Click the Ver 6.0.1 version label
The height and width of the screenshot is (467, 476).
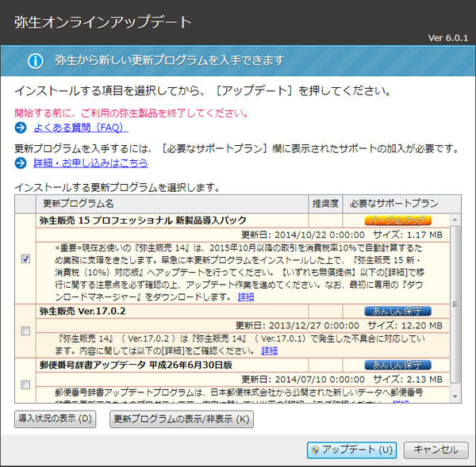(x=447, y=38)
